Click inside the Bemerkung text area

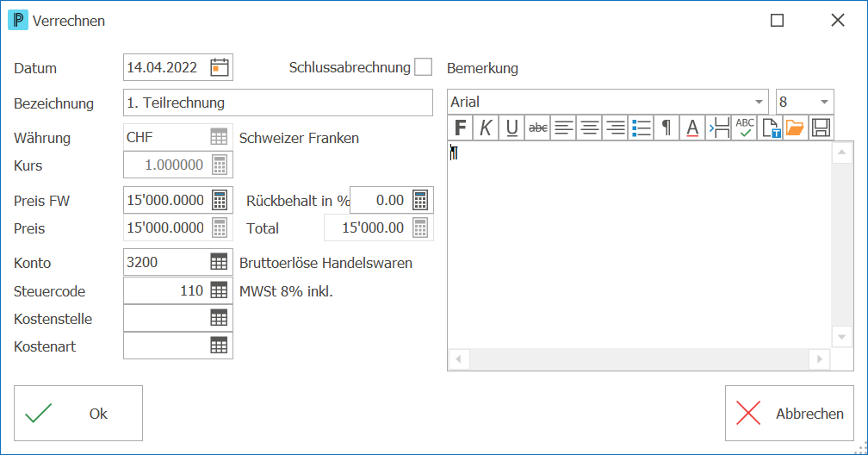(639, 245)
